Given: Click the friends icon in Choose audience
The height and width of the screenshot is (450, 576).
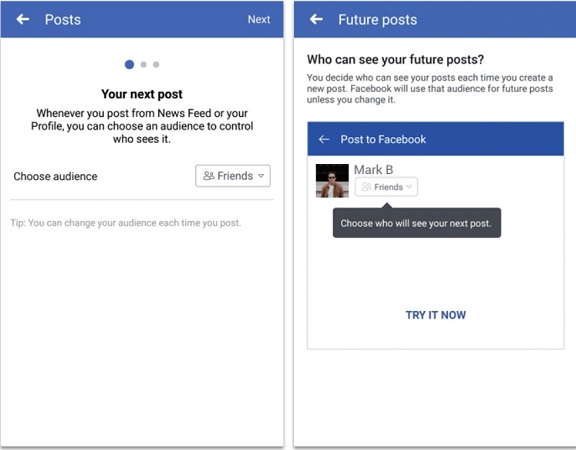Looking at the screenshot, I should (209, 176).
